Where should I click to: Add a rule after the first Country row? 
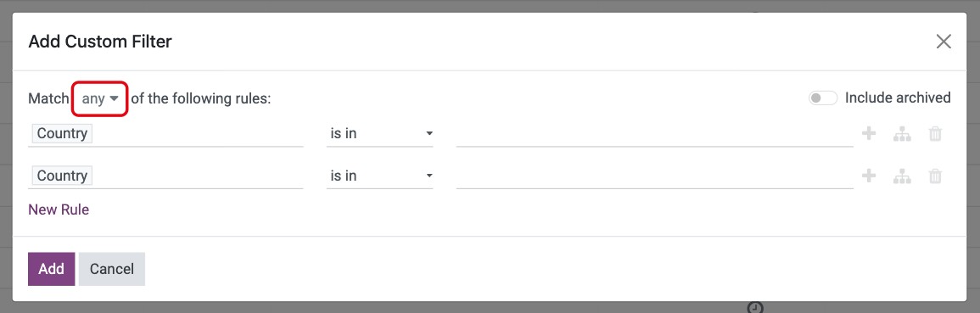(869, 134)
